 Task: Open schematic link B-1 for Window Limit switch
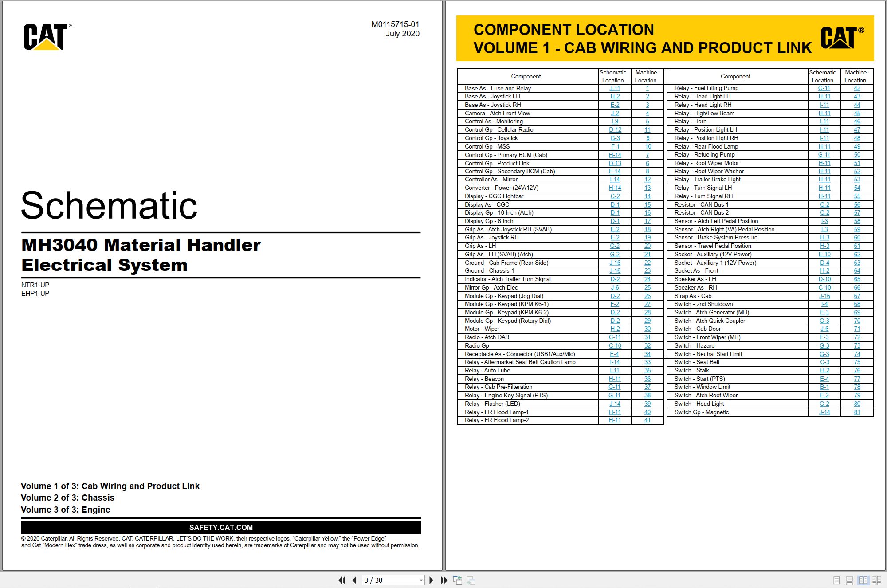(824, 387)
